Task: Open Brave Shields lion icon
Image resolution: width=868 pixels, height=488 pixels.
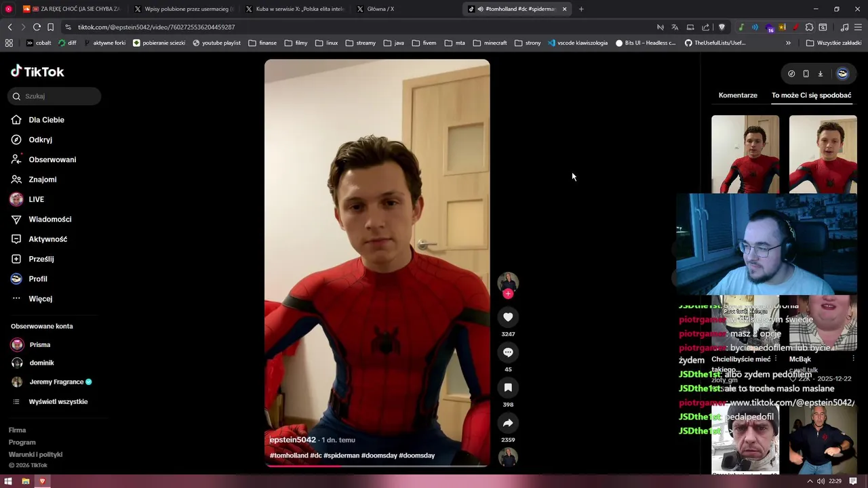Action: tap(722, 27)
